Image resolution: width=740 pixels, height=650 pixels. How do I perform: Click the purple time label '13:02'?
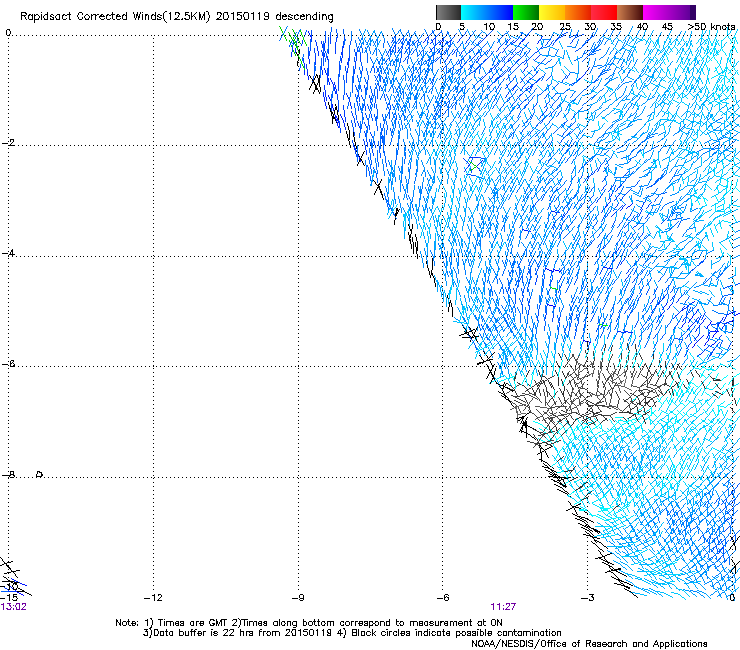tap(13, 607)
